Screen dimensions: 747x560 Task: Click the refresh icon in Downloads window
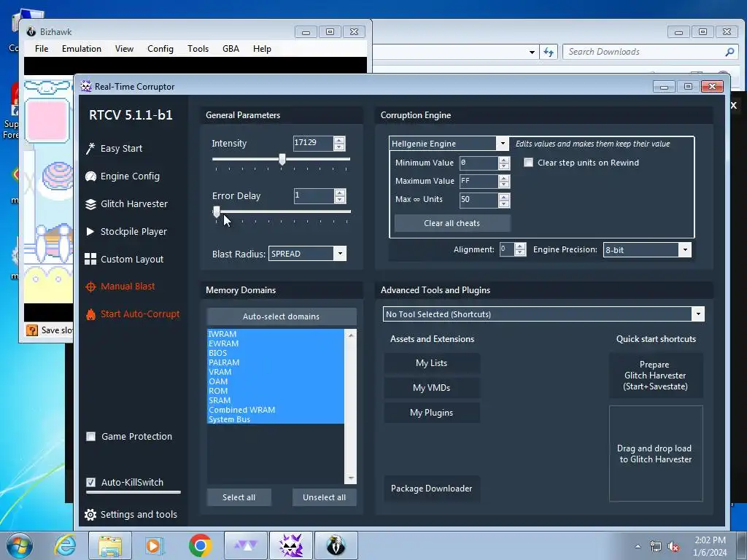pos(549,52)
